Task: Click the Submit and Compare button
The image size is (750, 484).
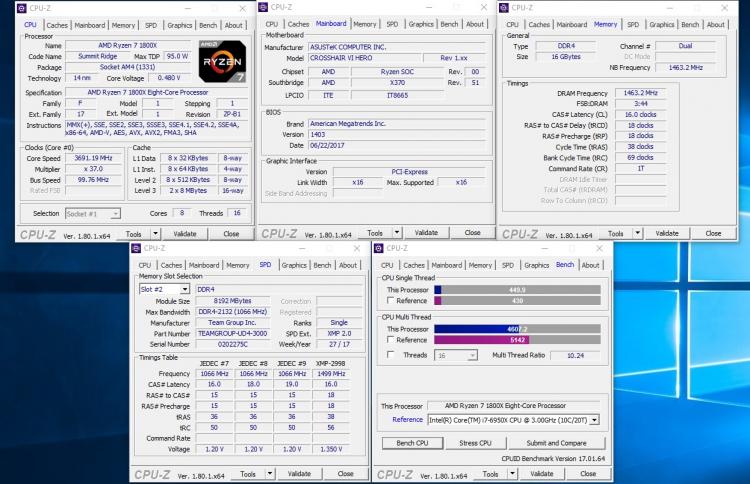Action: click(x=556, y=443)
